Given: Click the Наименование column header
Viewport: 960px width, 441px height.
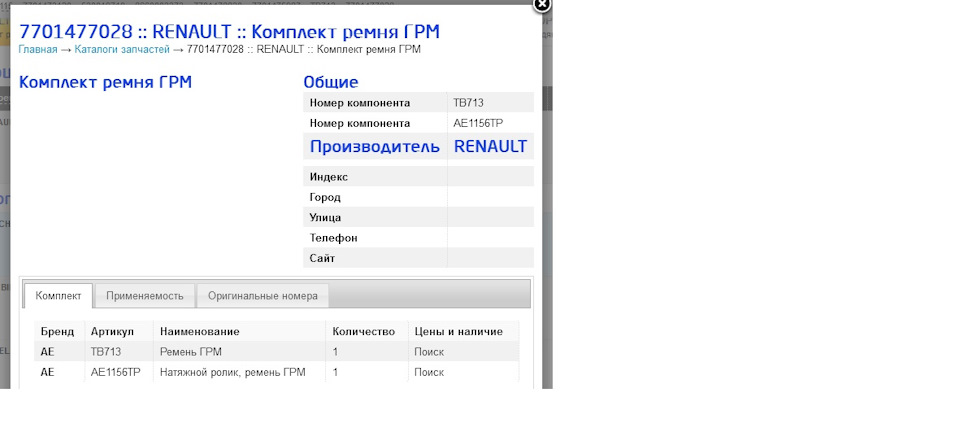Looking at the screenshot, I should [200, 331].
